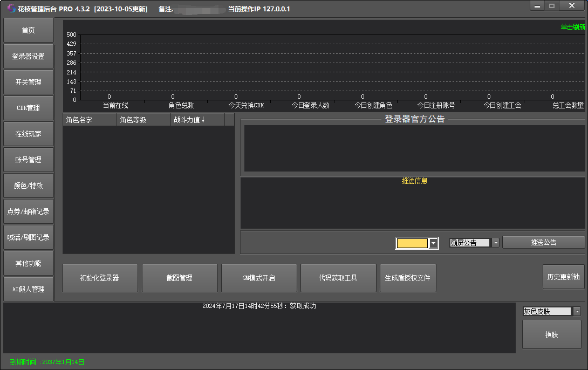Toggle GM模式开启 button
Screen dimensions: 588x370
point(259,278)
